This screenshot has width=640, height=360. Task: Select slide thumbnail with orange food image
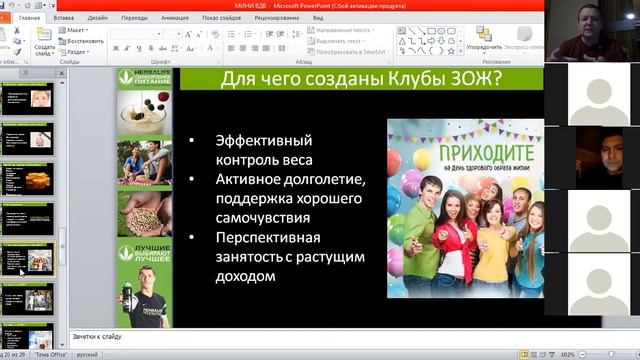pyautogui.click(x=28, y=180)
